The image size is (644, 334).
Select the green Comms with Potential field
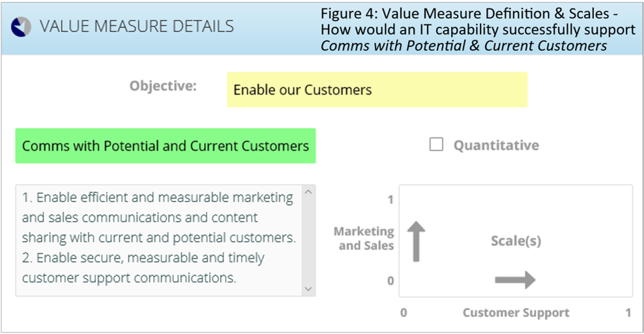point(166,146)
